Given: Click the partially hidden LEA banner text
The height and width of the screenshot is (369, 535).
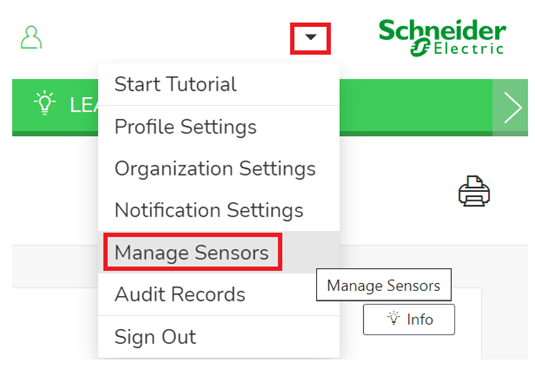Looking at the screenshot, I should click(84, 105).
